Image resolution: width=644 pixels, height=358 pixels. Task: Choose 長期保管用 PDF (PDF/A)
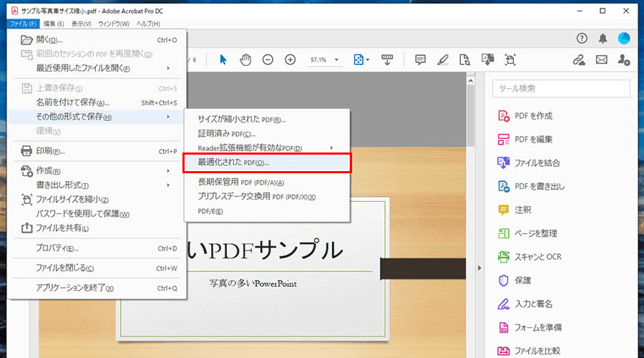click(x=267, y=182)
